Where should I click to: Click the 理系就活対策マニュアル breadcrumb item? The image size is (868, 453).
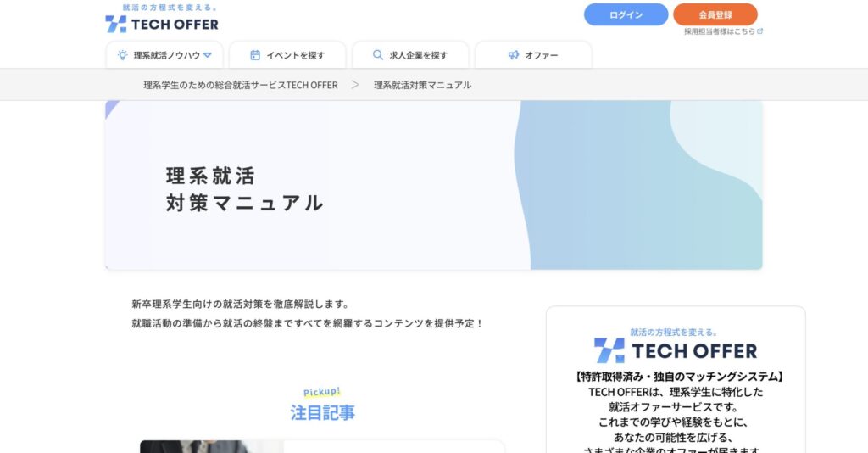tap(422, 85)
